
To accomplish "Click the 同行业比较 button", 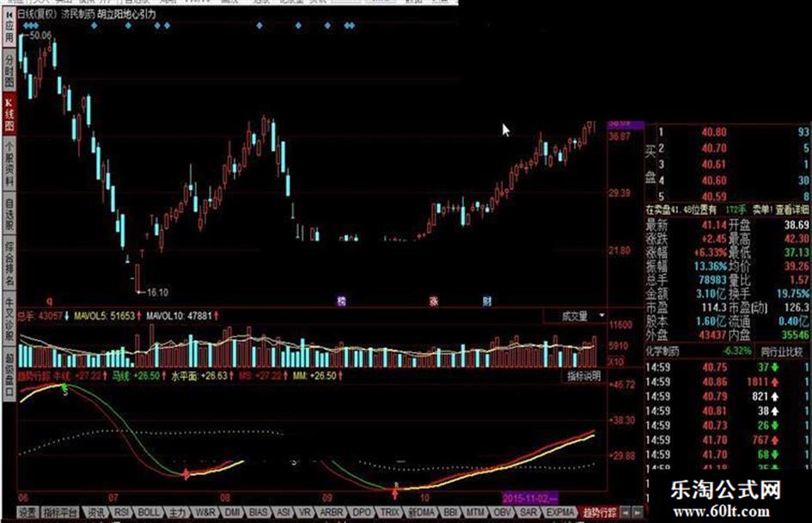I will 781,351.
